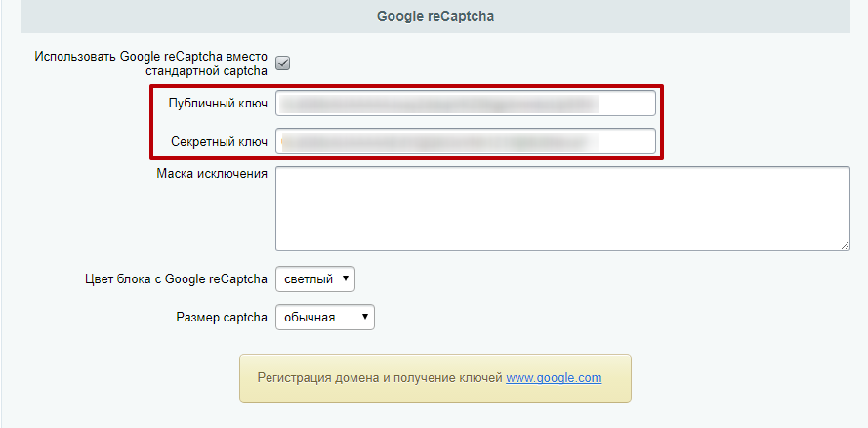Click the Маска исключения label
The height and width of the screenshot is (428, 868).
[212, 174]
